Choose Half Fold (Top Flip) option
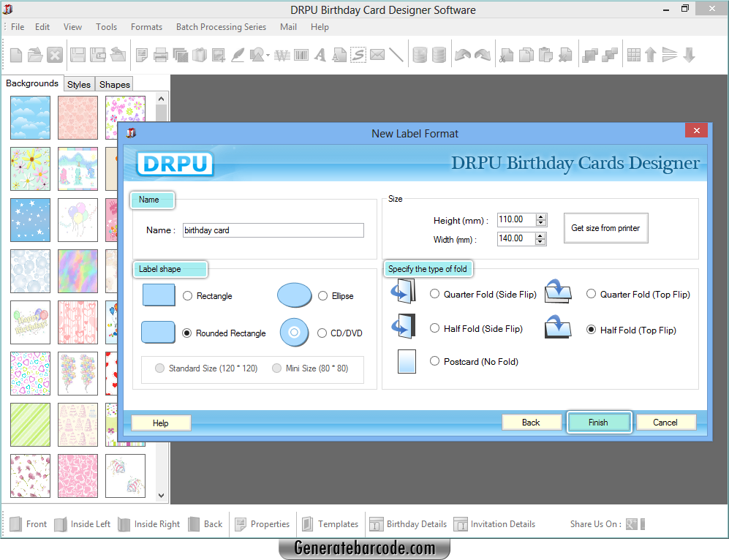This screenshot has width=729, height=560. [x=591, y=330]
